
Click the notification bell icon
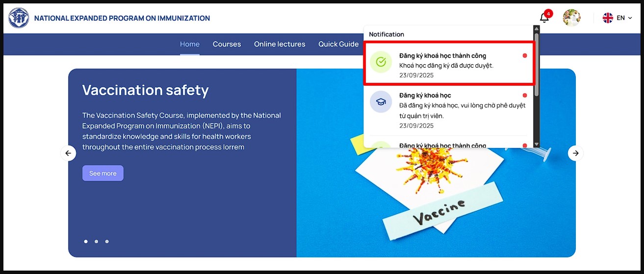544,18
